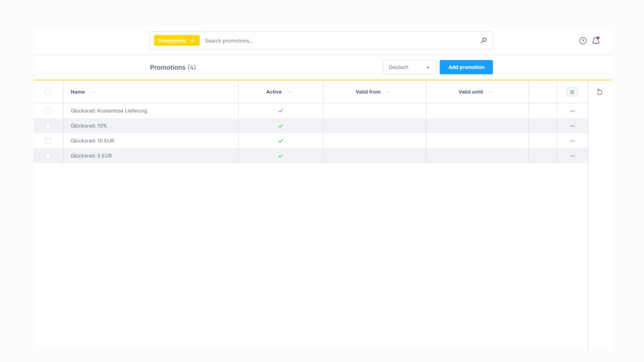Open the help question mark icon

tap(583, 41)
